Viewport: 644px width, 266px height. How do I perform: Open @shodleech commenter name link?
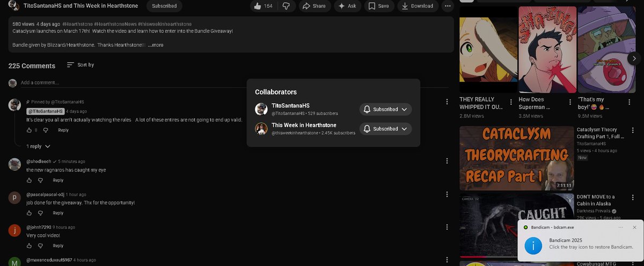(x=39, y=161)
